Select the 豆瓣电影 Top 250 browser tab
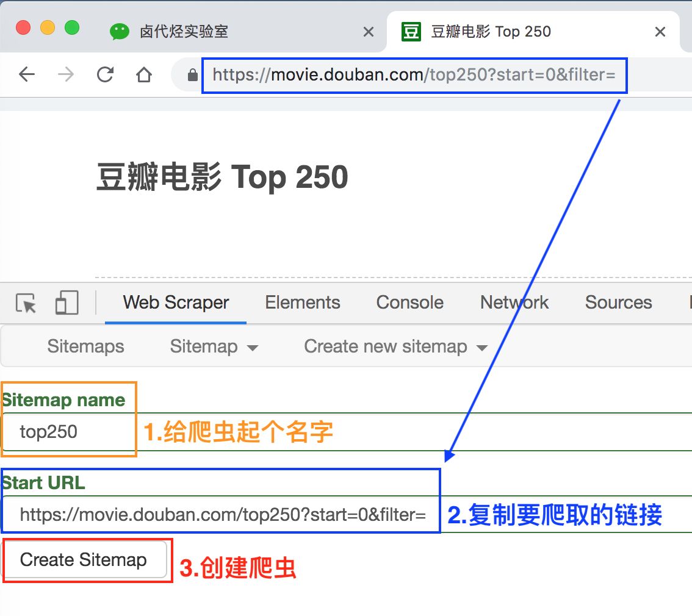692x616 pixels. [533, 32]
